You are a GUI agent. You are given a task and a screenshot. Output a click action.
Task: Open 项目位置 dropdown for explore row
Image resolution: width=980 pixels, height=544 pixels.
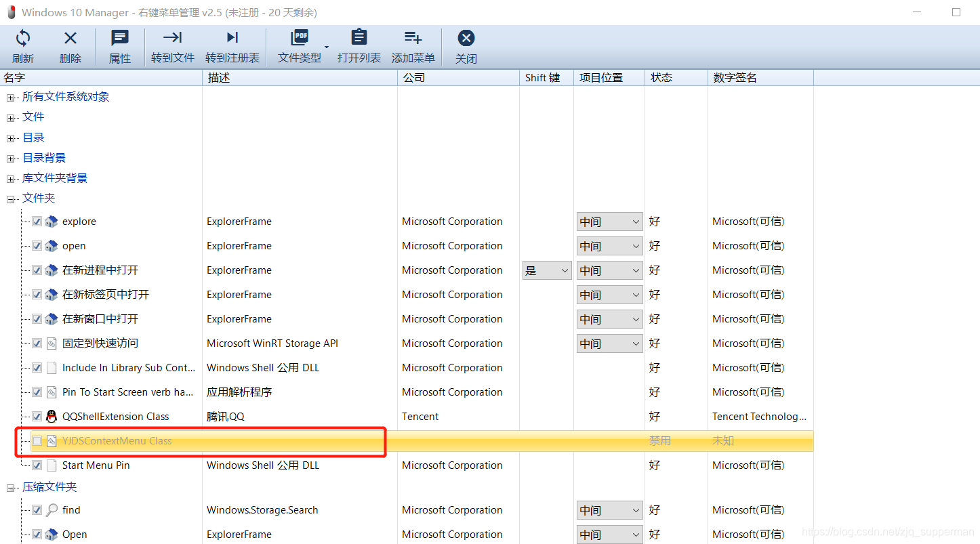(x=609, y=222)
